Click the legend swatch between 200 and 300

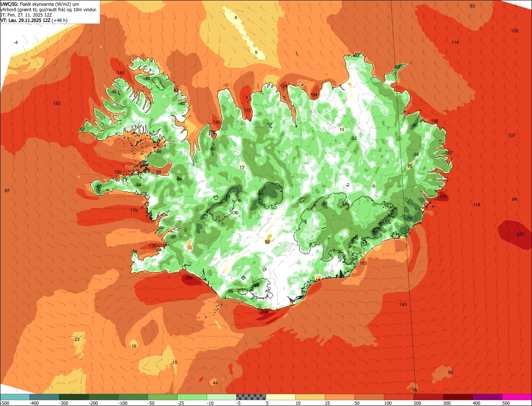(x=428, y=397)
